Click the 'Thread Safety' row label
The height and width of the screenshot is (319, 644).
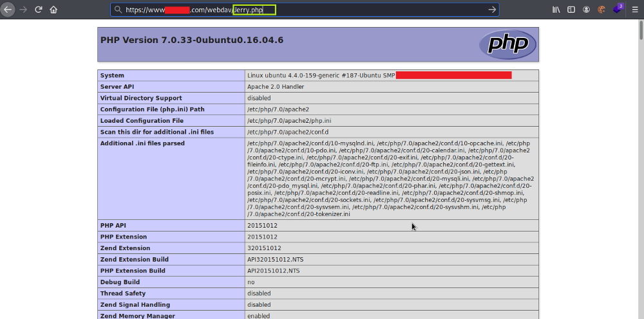123,293
